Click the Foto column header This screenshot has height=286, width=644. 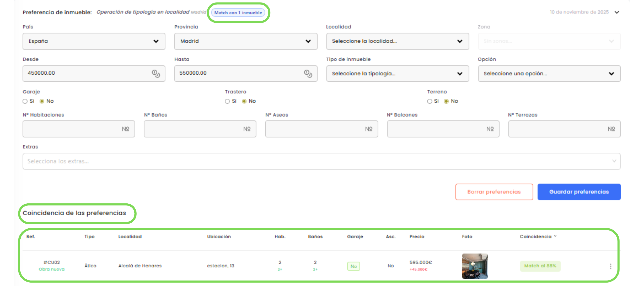(x=467, y=237)
